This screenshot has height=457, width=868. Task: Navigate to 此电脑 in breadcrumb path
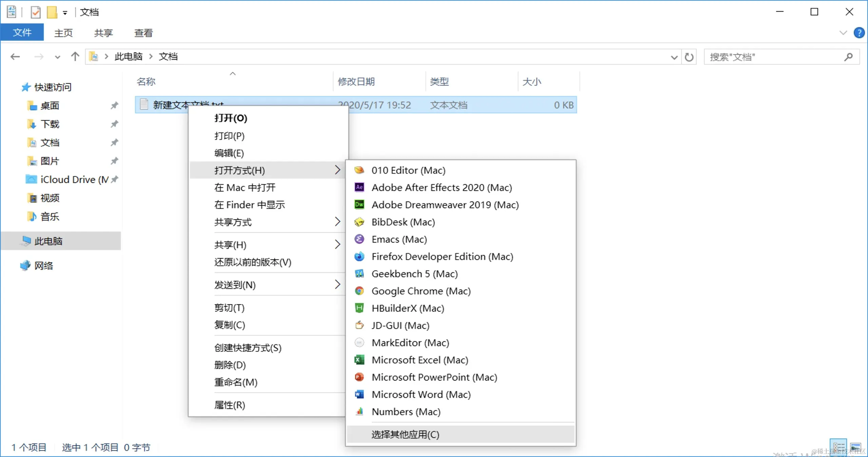point(128,57)
